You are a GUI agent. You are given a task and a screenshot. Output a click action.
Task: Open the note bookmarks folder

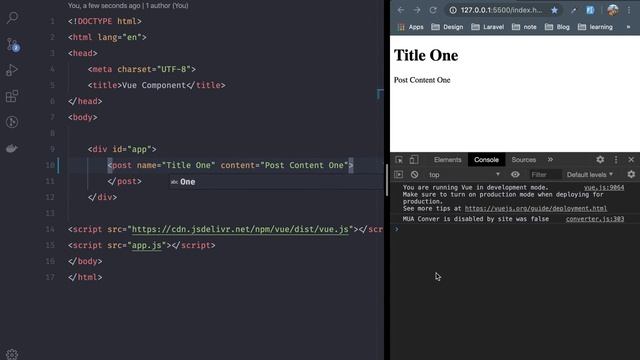point(524,27)
